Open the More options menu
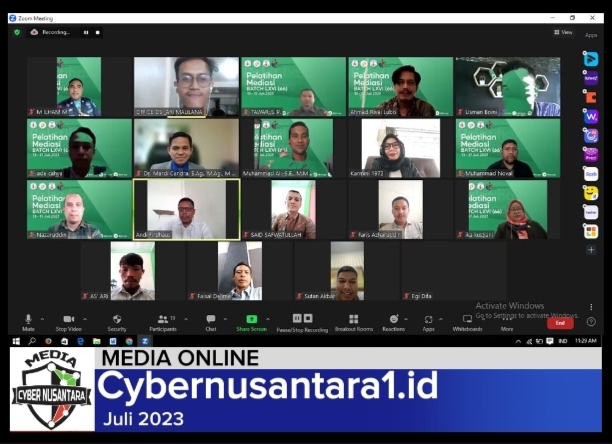612x444 pixels. (507, 324)
